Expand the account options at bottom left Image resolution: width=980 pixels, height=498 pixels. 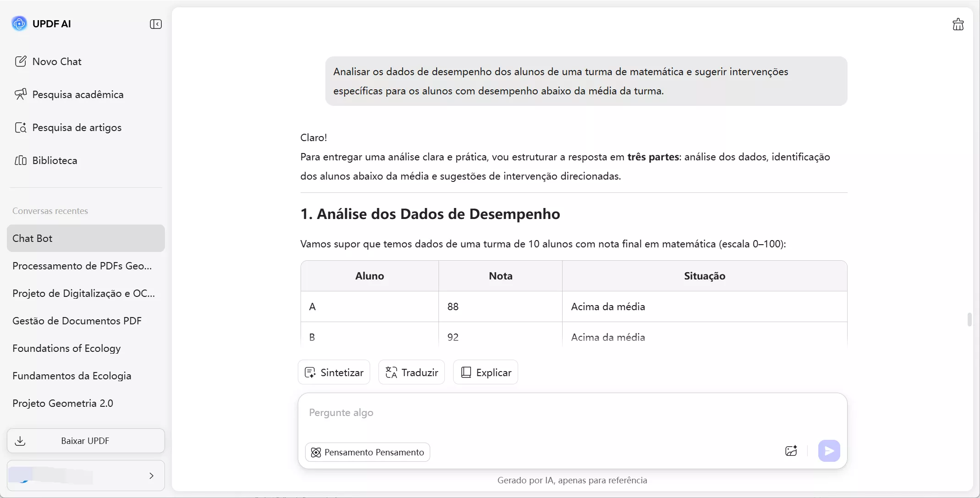pyautogui.click(x=152, y=476)
